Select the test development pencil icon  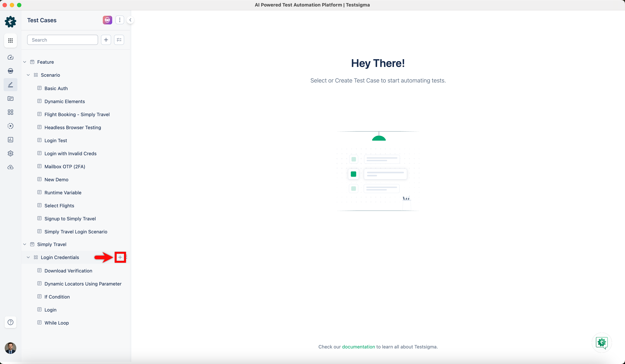10,85
